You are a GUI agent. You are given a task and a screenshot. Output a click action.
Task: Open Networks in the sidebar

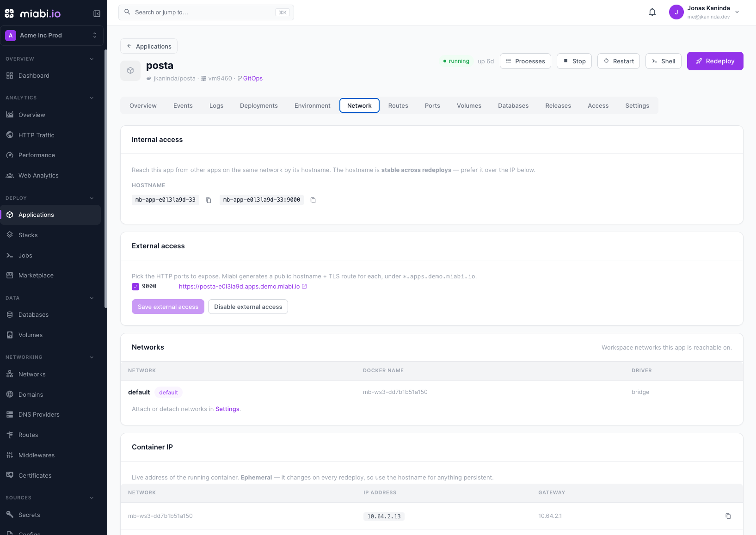50,374
